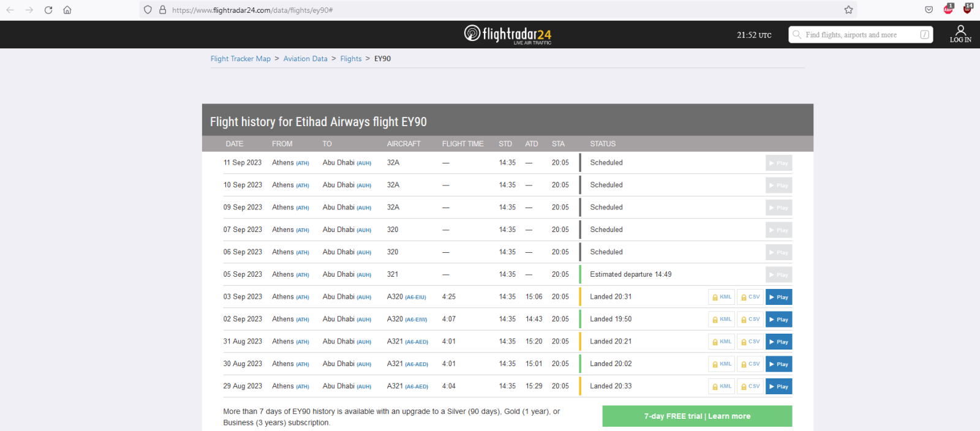Click the browser forward arrow

pyautogui.click(x=29, y=10)
